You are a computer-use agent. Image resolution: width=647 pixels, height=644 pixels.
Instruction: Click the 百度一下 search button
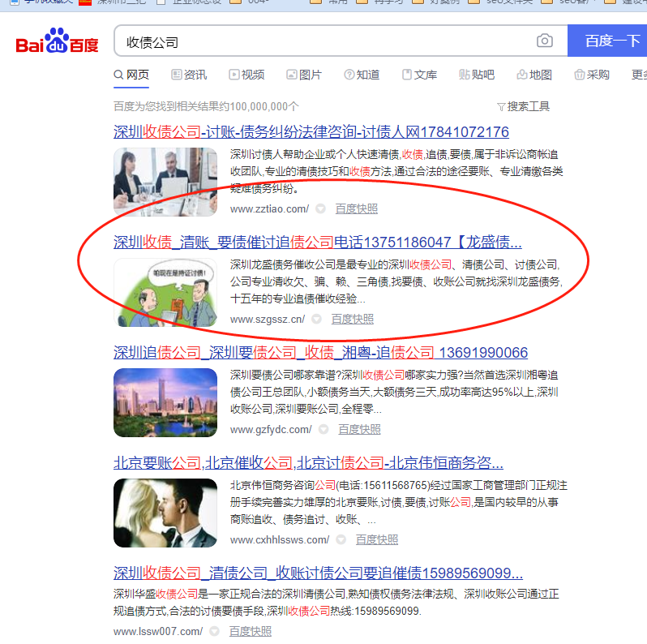608,41
